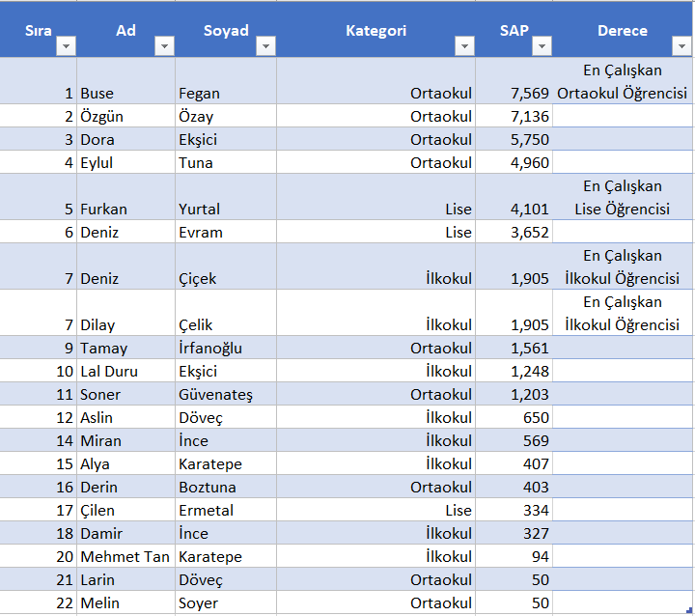The width and height of the screenshot is (695, 616).
Task: Select the En Çalışkan Ortaokul Öğrencisi cell
Action: (623, 82)
